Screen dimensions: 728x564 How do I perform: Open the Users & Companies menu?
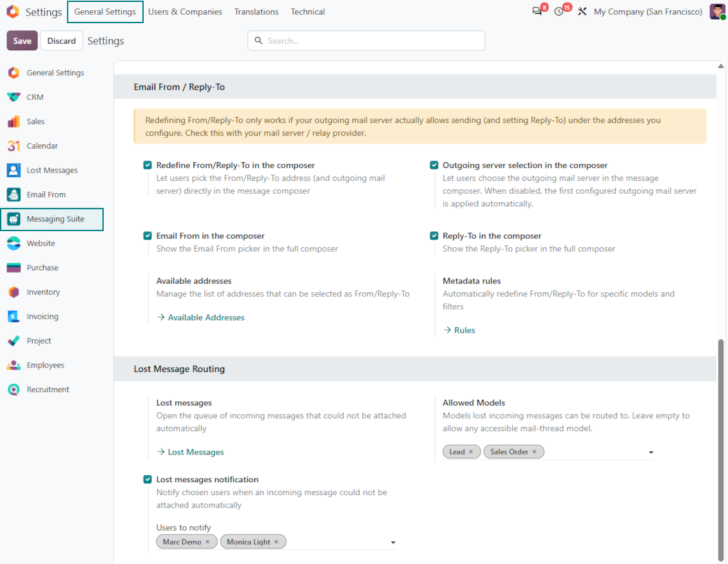pyautogui.click(x=185, y=12)
